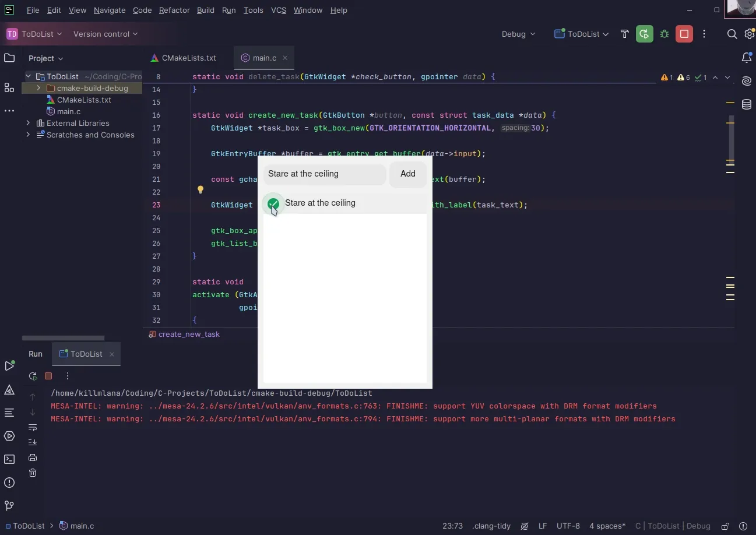This screenshot has width=756, height=535.
Task: Open the notifications bell
Action: [x=747, y=58]
